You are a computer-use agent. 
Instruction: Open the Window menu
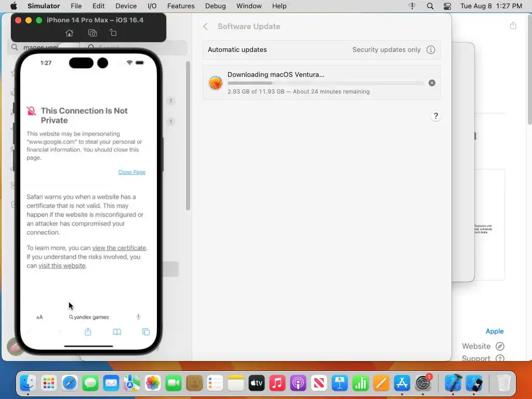249,6
